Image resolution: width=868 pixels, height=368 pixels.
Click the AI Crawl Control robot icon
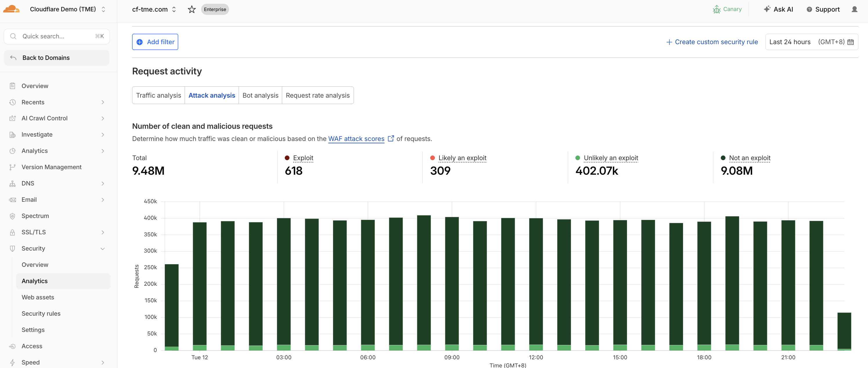click(12, 118)
